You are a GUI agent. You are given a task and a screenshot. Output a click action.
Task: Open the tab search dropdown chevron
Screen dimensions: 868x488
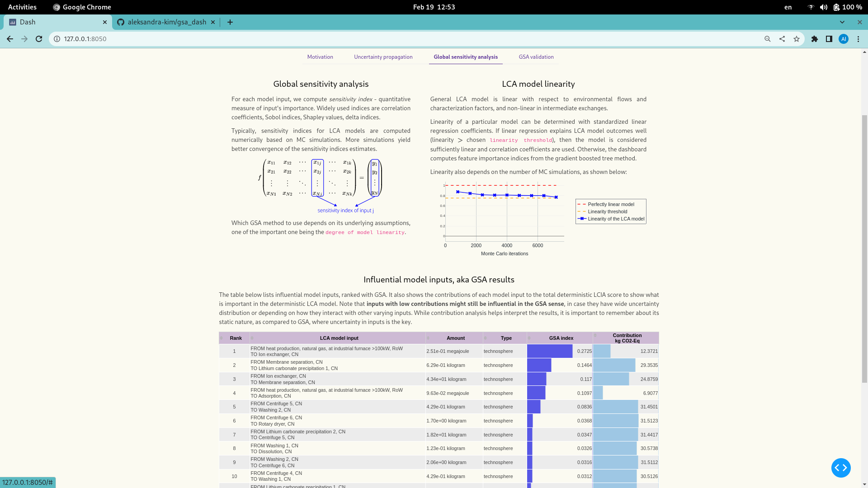[x=842, y=22]
